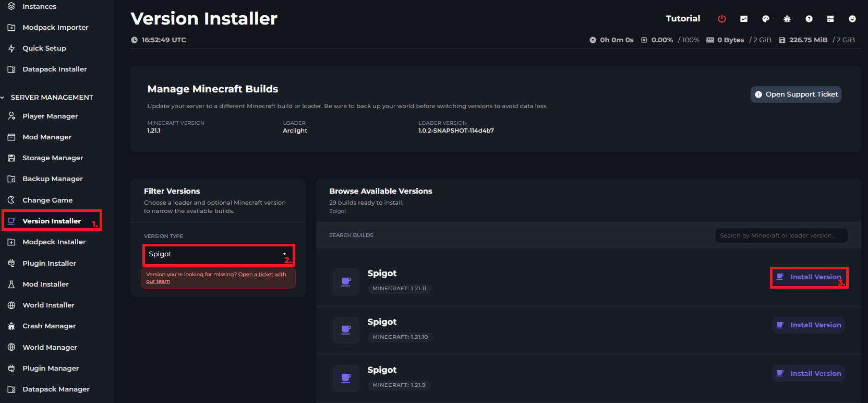Open Player Manager in sidebar
Screen dimensions: 868x403
(50, 116)
